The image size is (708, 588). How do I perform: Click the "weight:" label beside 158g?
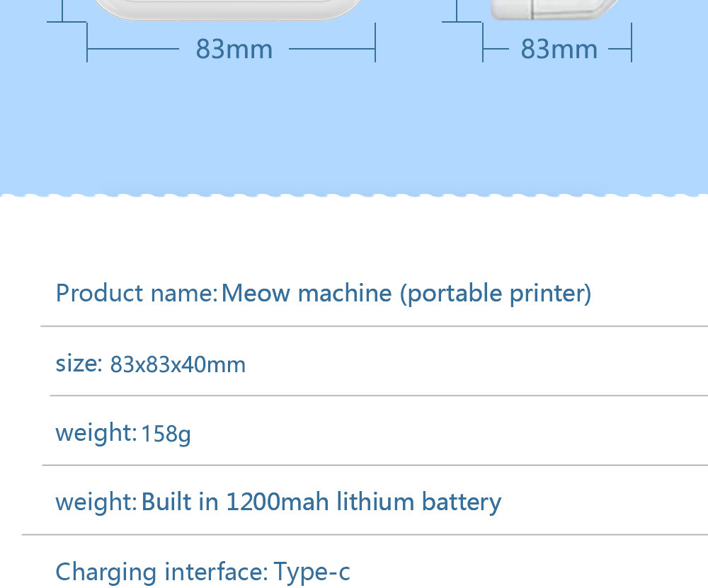coord(96,432)
